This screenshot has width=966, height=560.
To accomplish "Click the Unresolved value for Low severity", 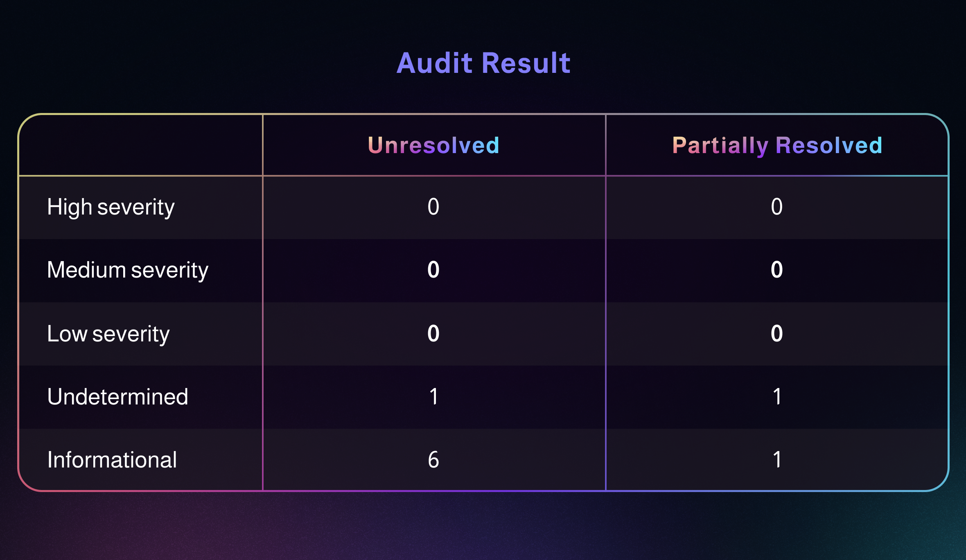I will tap(433, 334).
